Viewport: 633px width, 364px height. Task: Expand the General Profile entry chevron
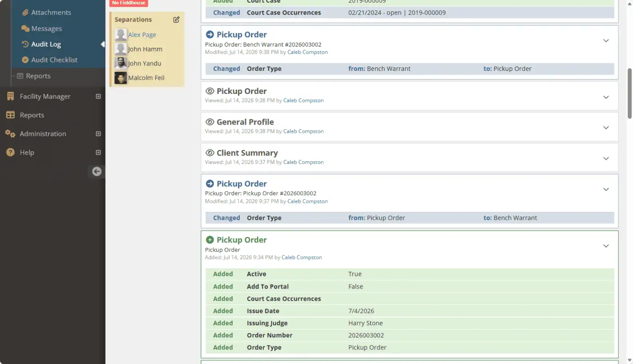[x=606, y=128]
